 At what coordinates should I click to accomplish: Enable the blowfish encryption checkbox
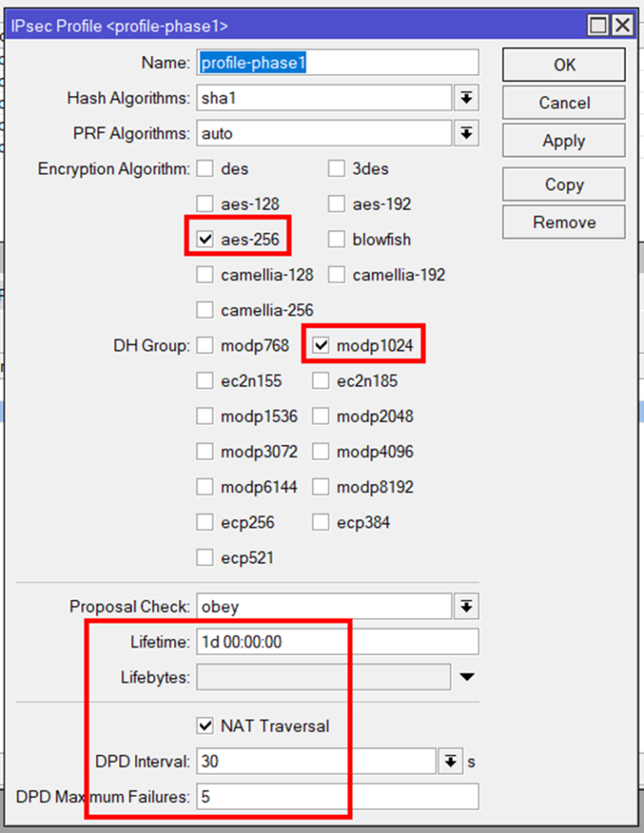pyautogui.click(x=337, y=240)
